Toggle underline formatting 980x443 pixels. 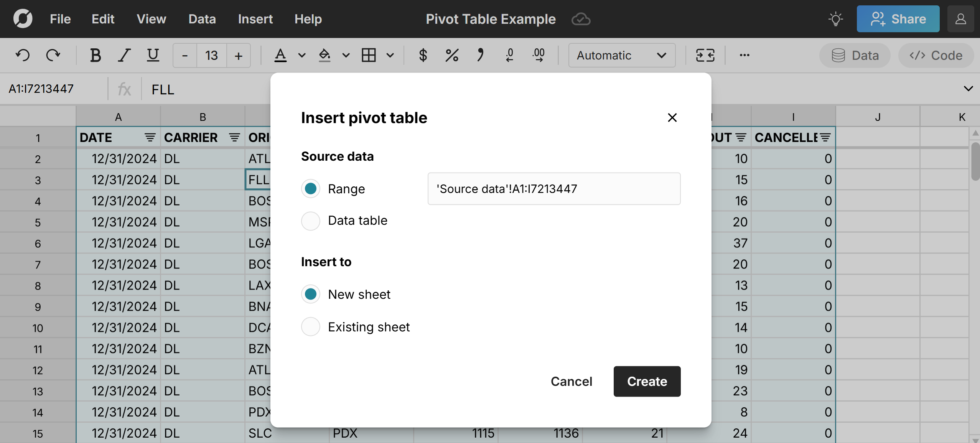152,55
